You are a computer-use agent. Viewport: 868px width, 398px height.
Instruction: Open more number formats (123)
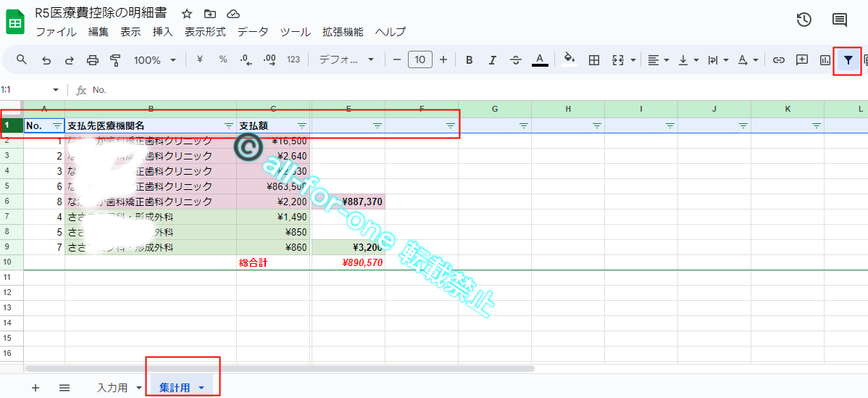293,59
